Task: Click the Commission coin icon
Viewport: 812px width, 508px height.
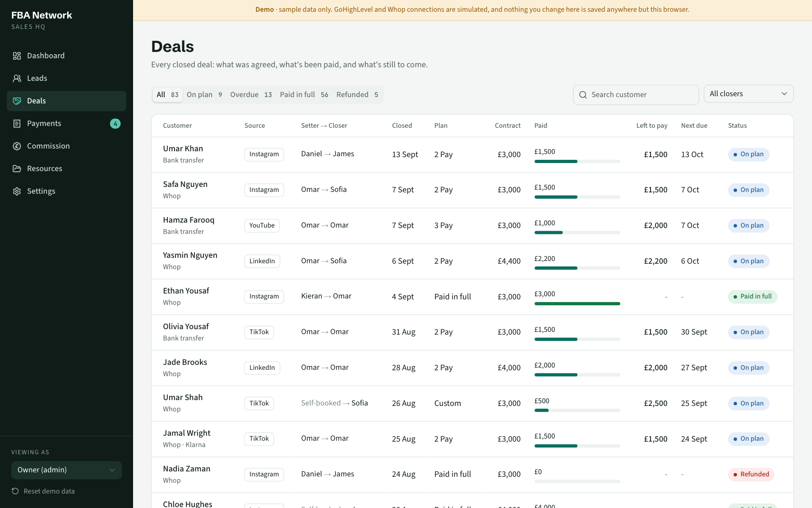Action: click(x=17, y=146)
